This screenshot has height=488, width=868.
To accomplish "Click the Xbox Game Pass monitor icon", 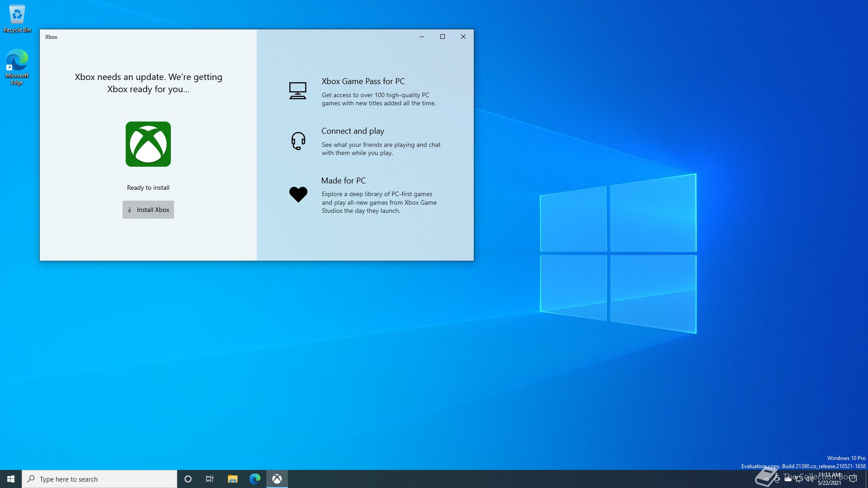I will click(x=298, y=91).
